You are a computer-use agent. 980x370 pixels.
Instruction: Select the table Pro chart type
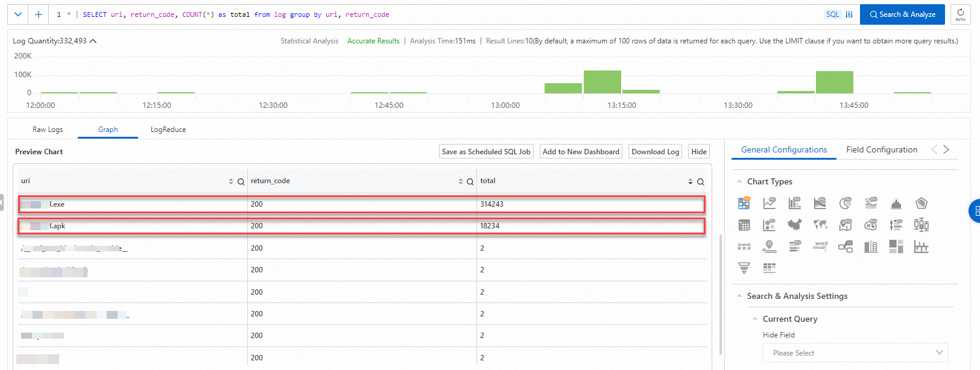coord(744,203)
